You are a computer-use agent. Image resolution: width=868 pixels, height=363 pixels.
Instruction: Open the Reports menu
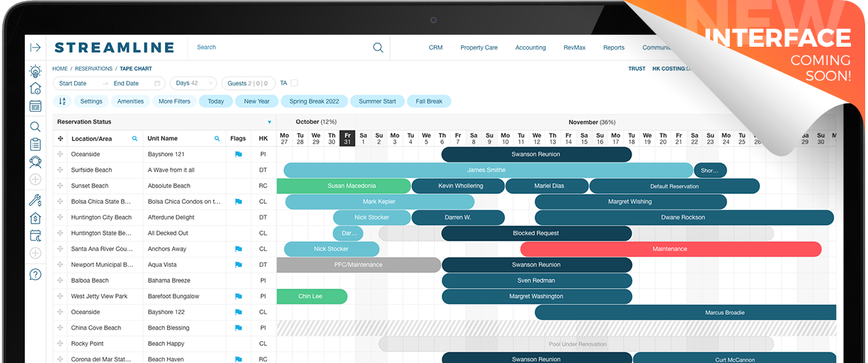(614, 48)
